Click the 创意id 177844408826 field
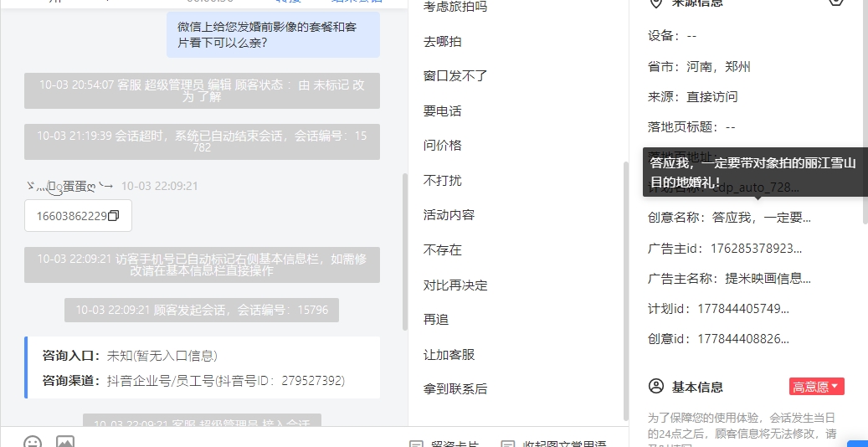Screen dimensions: 868x447 [x=718, y=338]
